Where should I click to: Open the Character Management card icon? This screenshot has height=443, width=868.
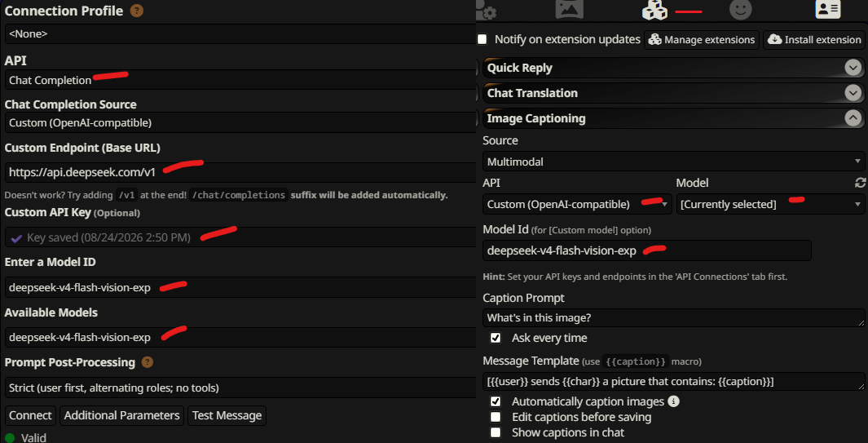(828, 10)
